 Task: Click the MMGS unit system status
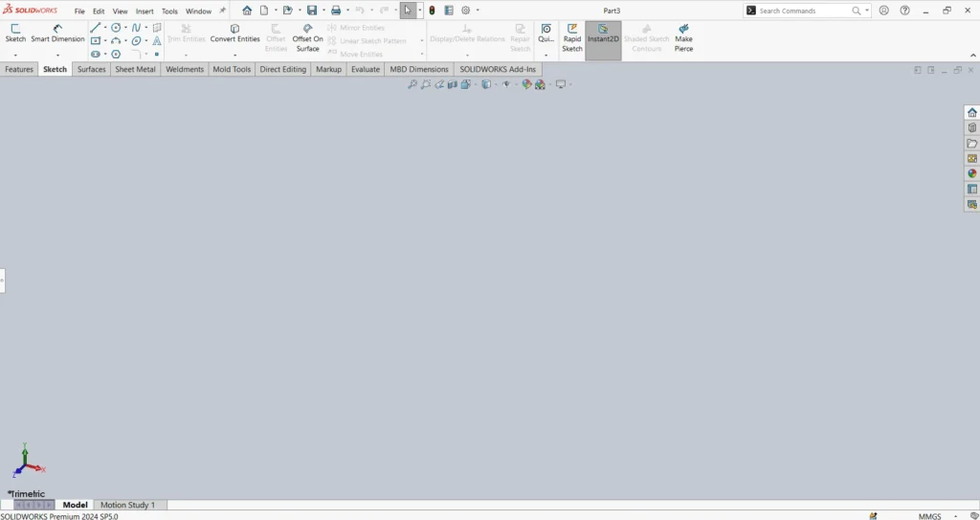(x=929, y=516)
